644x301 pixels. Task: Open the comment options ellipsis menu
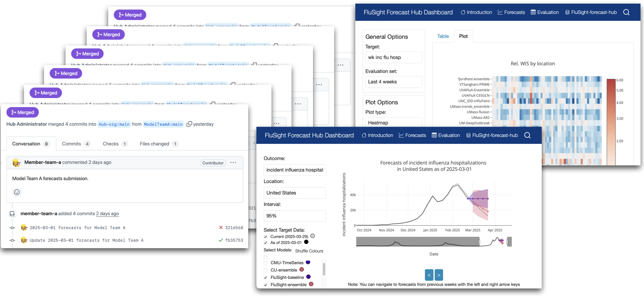point(233,163)
